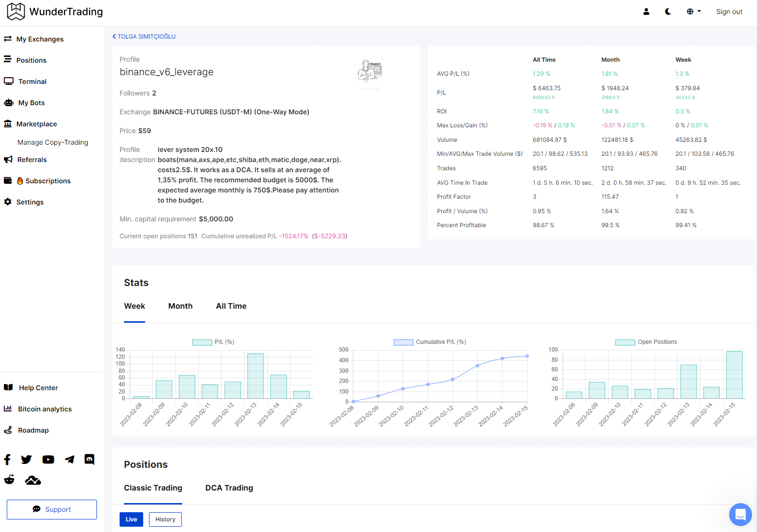The height and width of the screenshot is (532, 757).
Task: Toggle the Cumulative P/L (%) legend swatch
Action: pyautogui.click(x=404, y=342)
